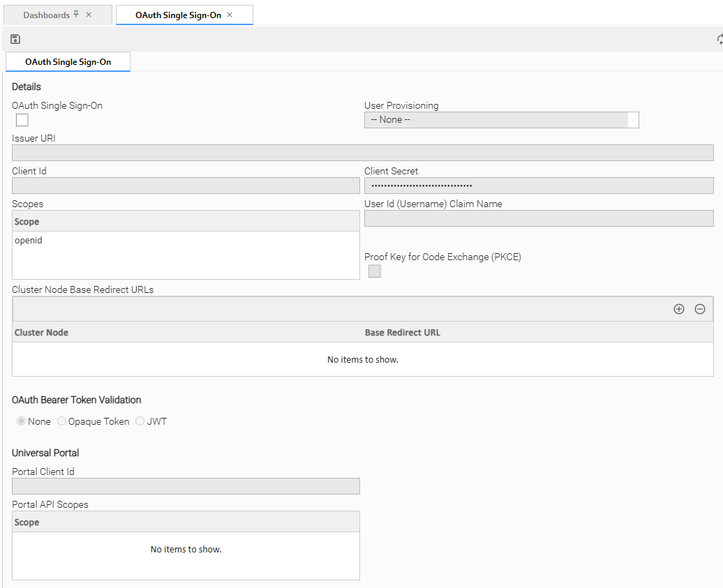Select the Opaque Token radio option

click(x=62, y=421)
